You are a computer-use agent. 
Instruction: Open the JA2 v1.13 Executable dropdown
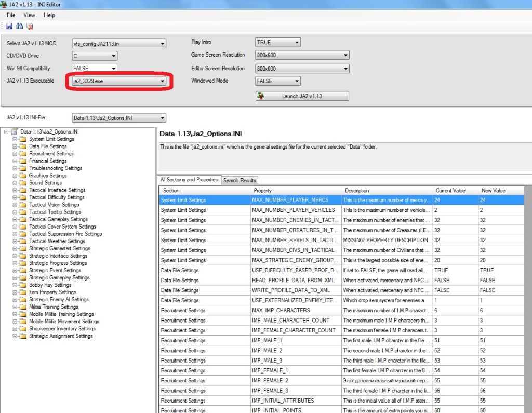tap(162, 81)
